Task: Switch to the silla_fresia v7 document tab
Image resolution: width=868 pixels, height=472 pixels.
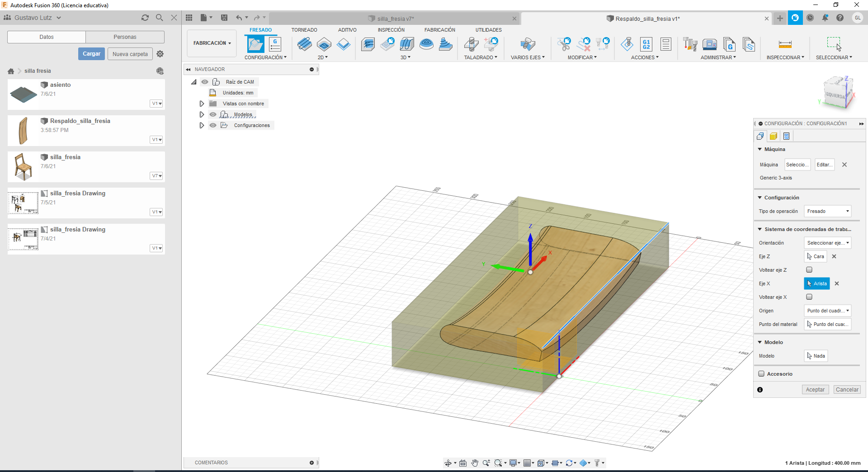Action: 396,19
